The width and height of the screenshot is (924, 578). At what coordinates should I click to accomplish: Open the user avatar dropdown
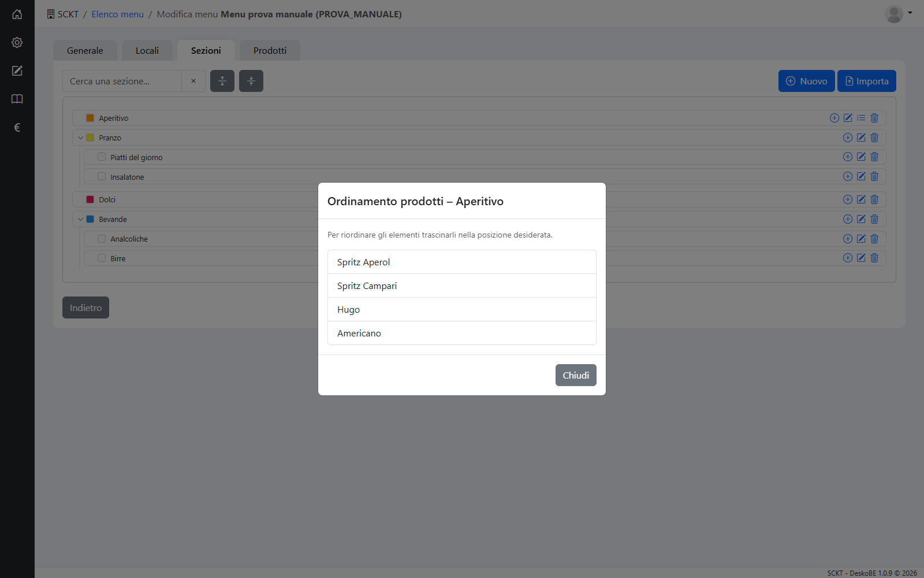click(x=899, y=14)
